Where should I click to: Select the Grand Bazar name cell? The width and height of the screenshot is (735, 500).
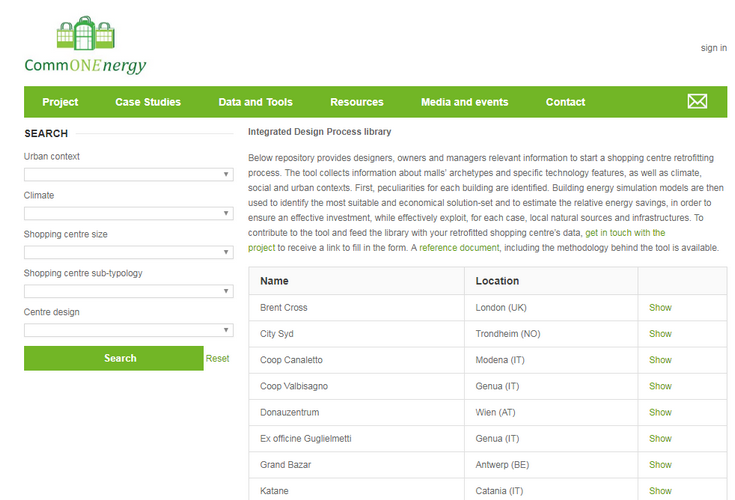pos(357,465)
